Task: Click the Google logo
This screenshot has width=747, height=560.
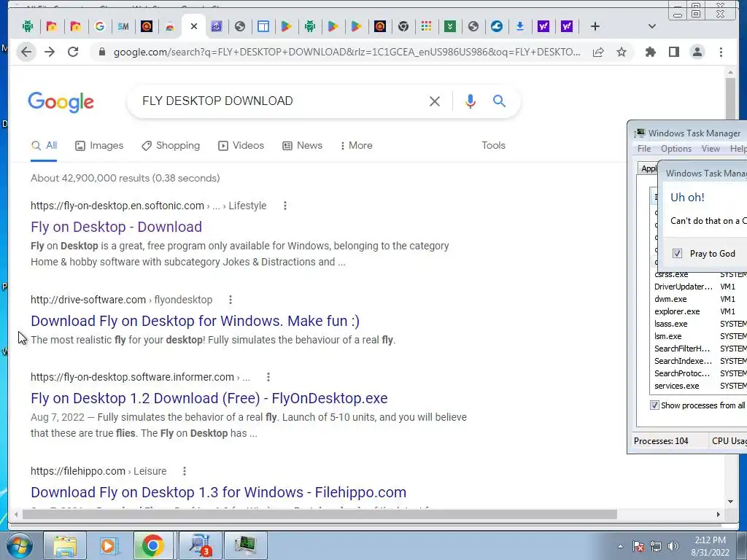Action: (x=61, y=102)
